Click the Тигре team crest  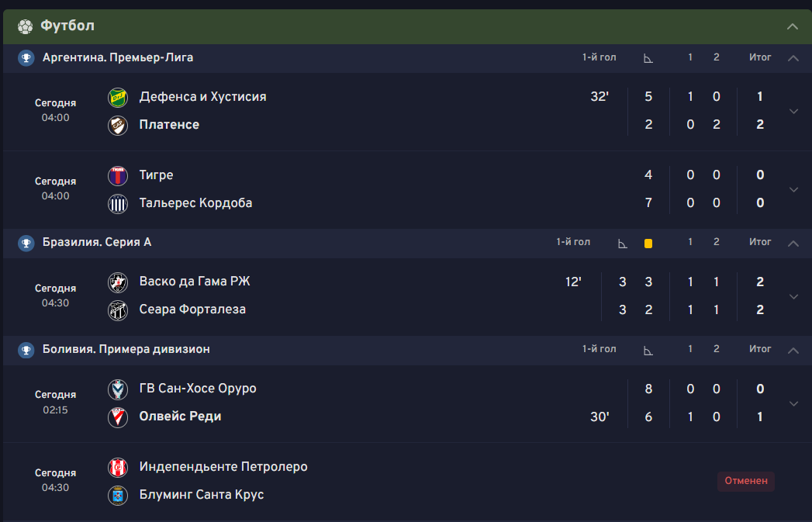tap(118, 176)
